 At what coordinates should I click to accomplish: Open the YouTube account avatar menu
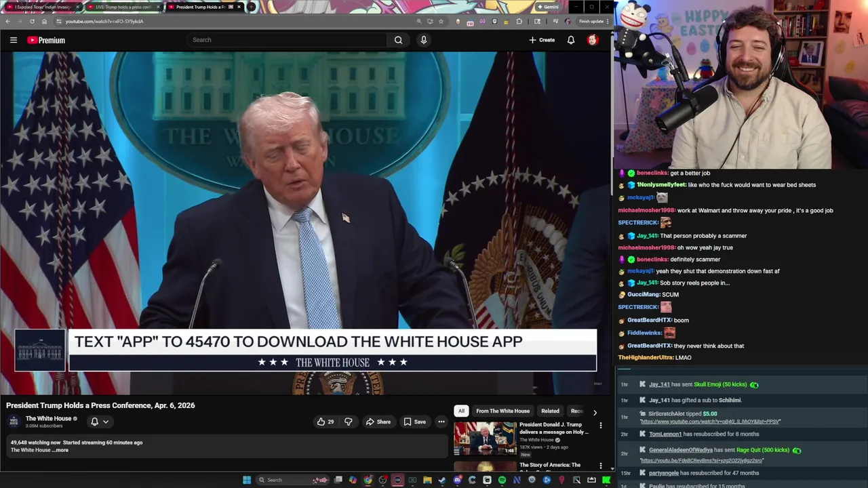click(x=593, y=40)
